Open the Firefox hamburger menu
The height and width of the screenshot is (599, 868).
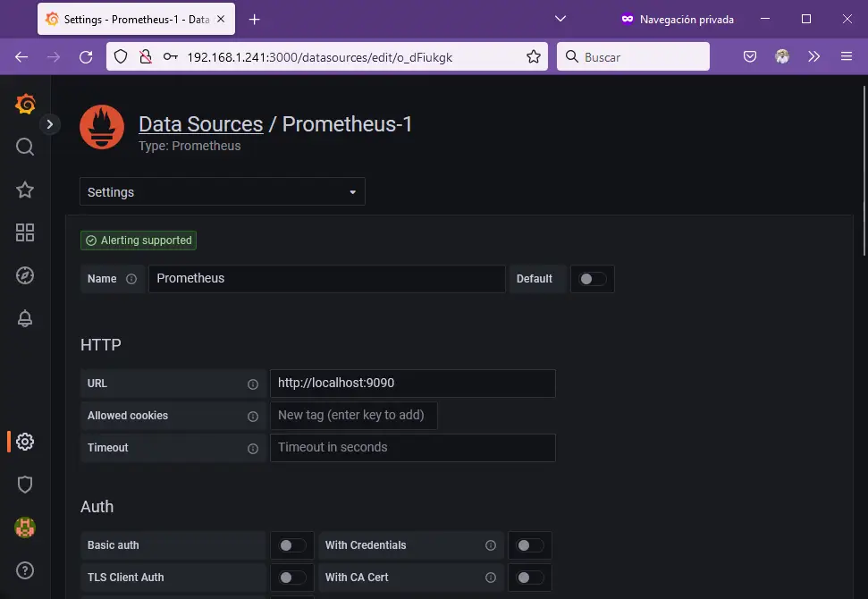(847, 56)
